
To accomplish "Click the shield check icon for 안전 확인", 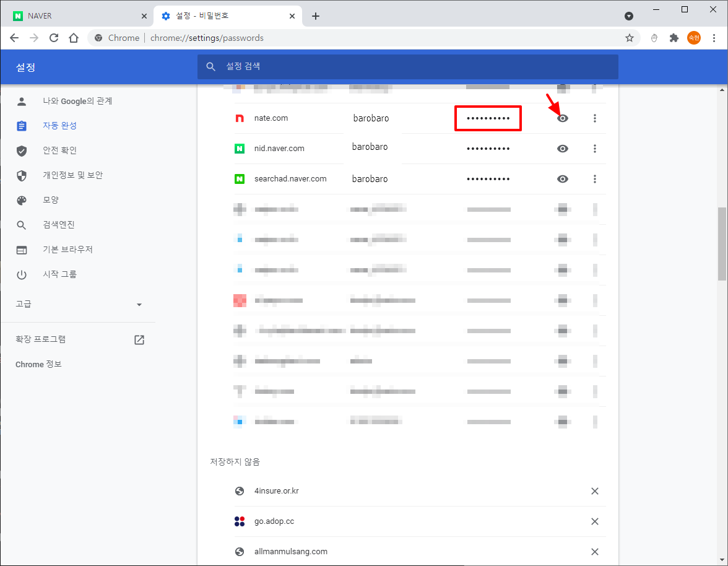I will click(x=21, y=151).
